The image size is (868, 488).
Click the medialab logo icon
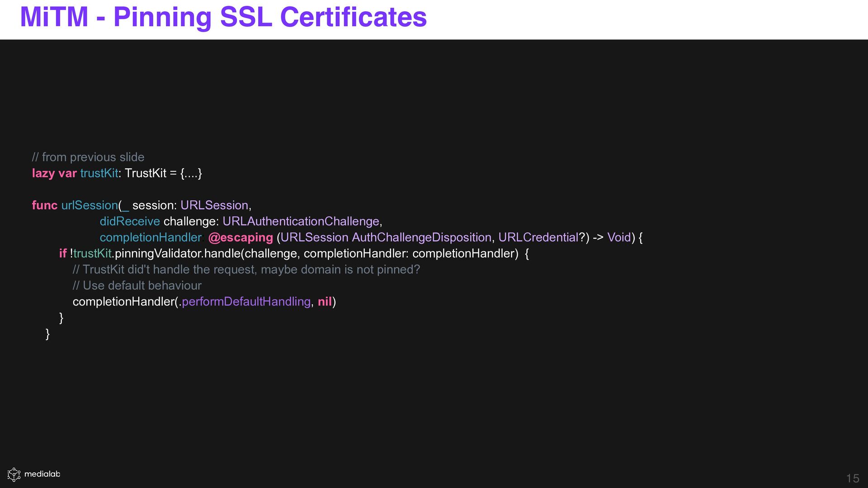[x=14, y=474]
